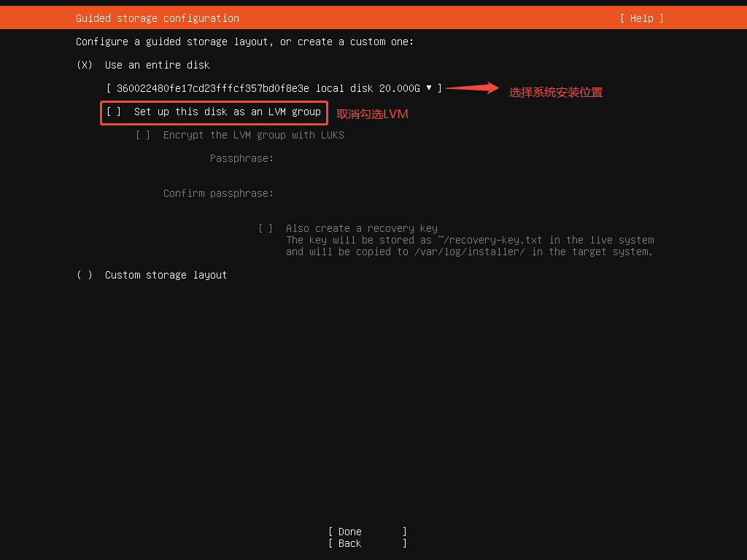Click the 'Guided storage configuration' title

[x=157, y=18]
